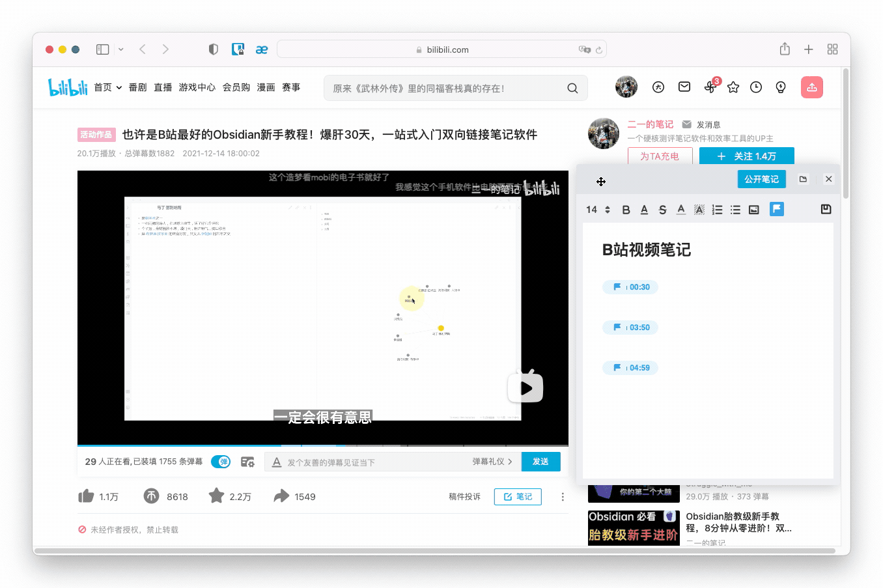Image resolution: width=883 pixels, height=588 pixels.
Task: Toggle Safari sidebar button
Action: click(102, 49)
